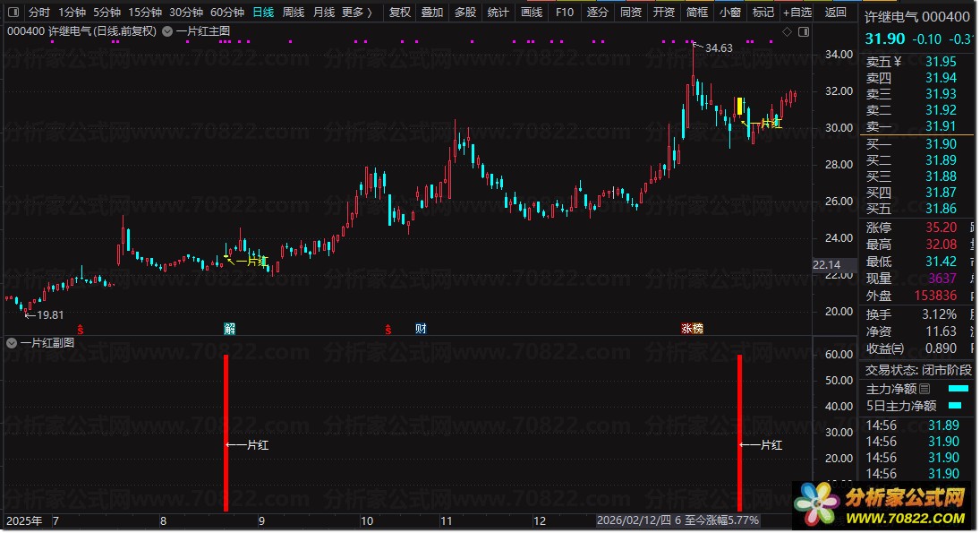
Task: Click stock title 许继电气 000400
Action: pyautogui.click(x=916, y=17)
